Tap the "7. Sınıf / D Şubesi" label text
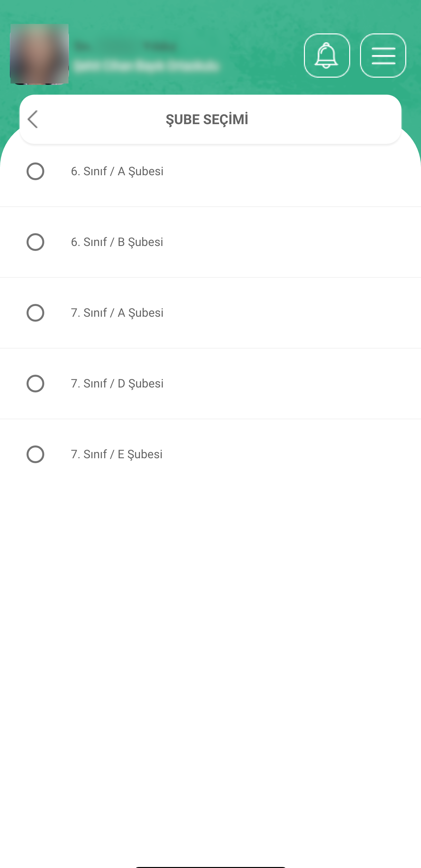 [117, 384]
